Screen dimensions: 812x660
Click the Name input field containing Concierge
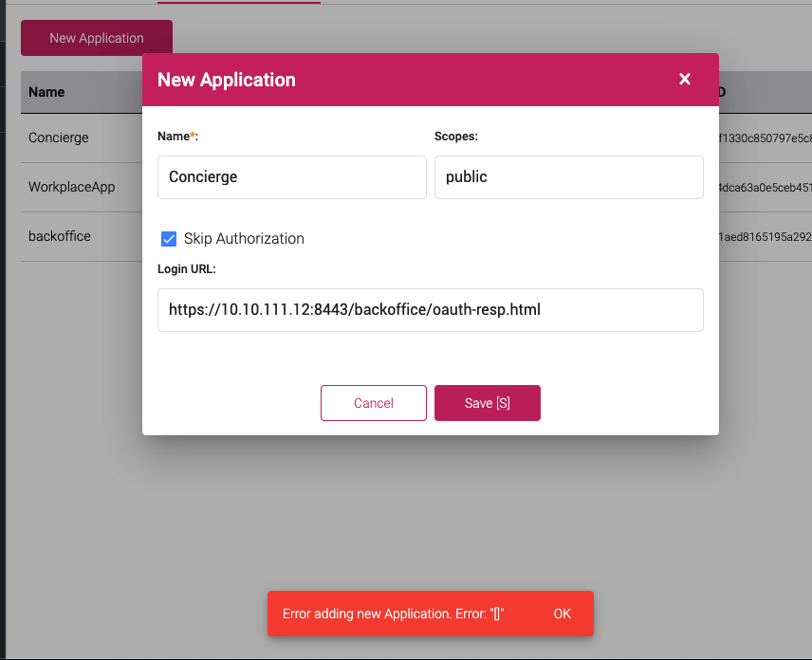pos(292,177)
